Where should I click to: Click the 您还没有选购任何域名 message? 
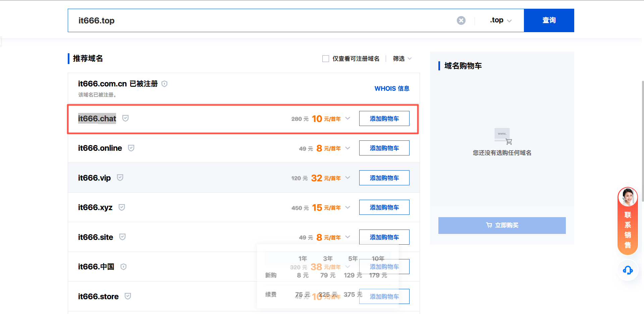[x=502, y=153]
